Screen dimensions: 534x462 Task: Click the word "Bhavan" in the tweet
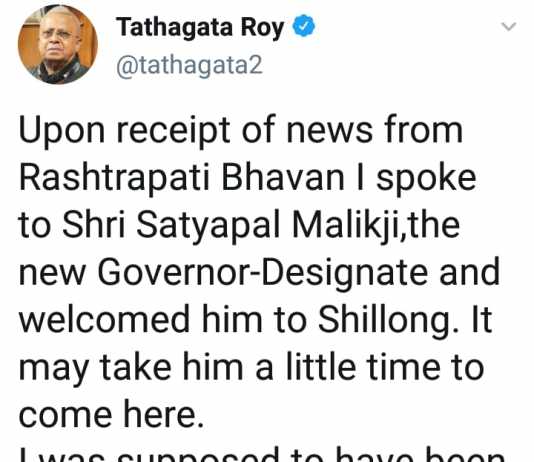283,178
